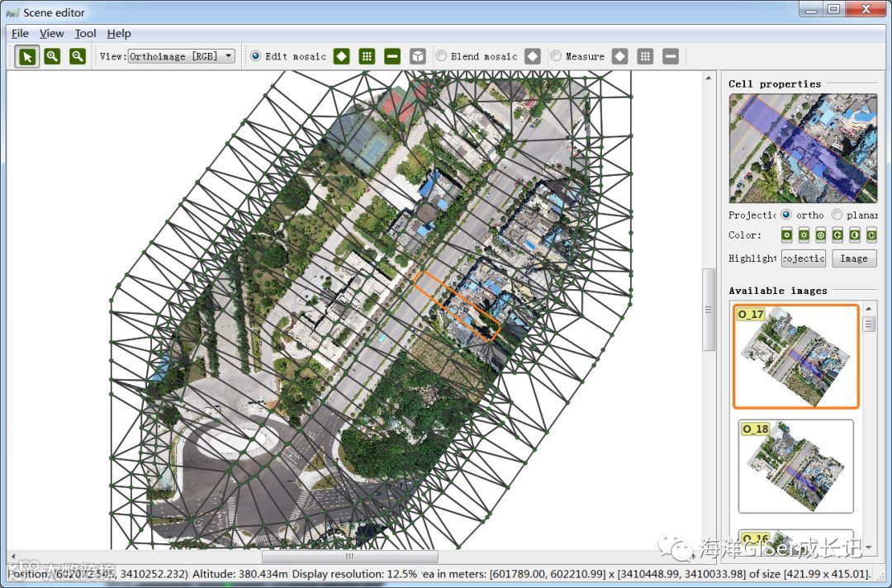Click the zoom in magnifier tool
Image resolution: width=892 pixels, height=588 pixels.
pos(52,56)
